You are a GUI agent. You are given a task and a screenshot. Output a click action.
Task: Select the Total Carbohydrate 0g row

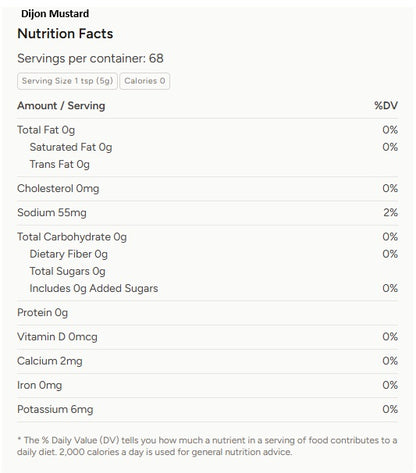point(208,237)
